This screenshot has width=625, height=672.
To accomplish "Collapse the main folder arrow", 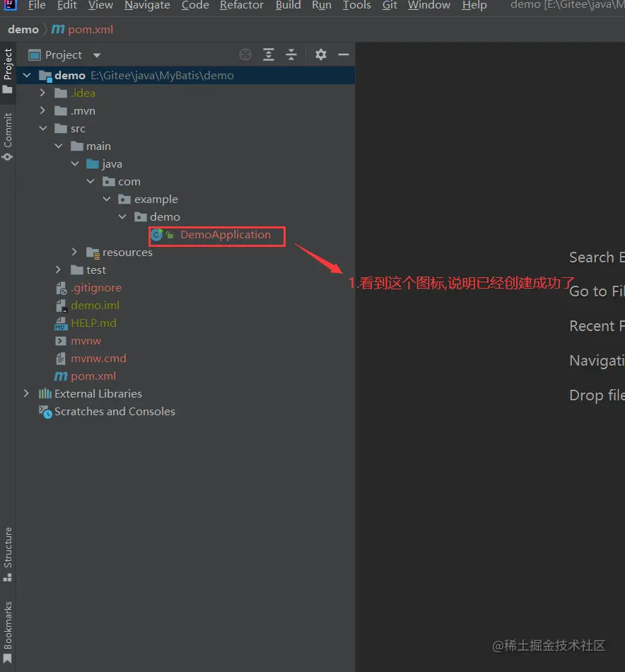I will (x=59, y=146).
